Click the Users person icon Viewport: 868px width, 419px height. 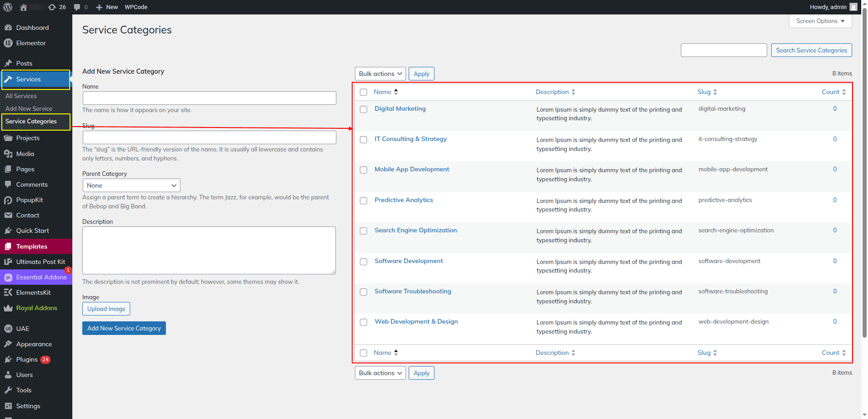pos(8,375)
